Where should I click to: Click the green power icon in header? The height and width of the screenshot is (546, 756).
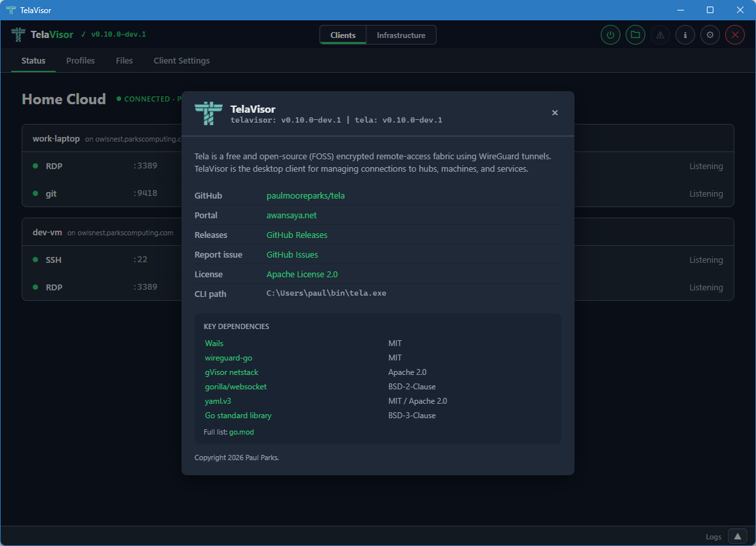(x=610, y=35)
